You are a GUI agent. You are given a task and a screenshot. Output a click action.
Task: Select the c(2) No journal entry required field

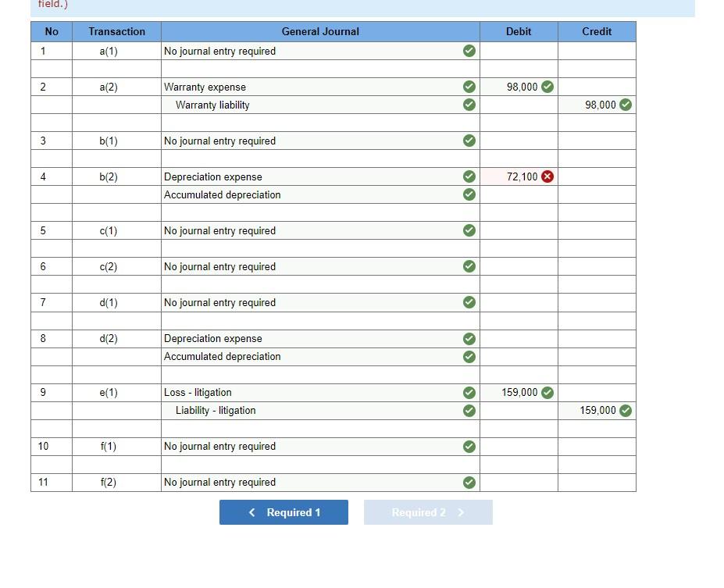(320, 266)
